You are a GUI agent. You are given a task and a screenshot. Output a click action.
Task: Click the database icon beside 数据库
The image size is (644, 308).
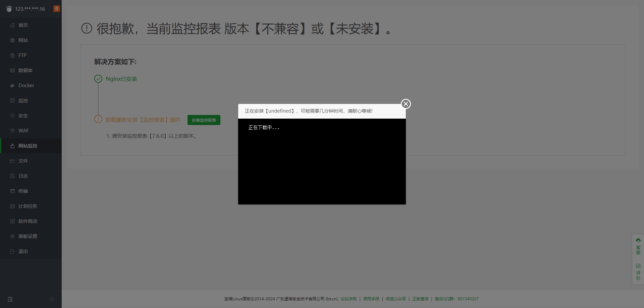click(12, 70)
